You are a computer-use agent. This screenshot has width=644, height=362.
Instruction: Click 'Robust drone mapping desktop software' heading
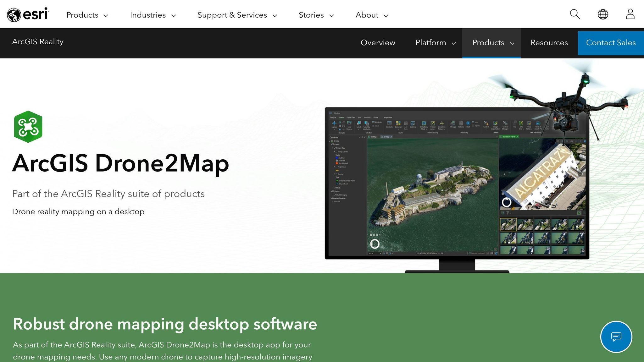coord(165,324)
